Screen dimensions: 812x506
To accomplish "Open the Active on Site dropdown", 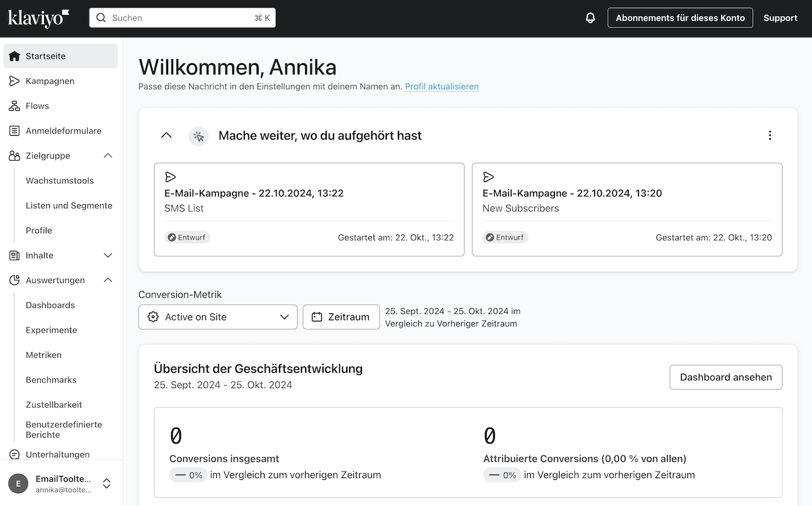I will pyautogui.click(x=218, y=317).
